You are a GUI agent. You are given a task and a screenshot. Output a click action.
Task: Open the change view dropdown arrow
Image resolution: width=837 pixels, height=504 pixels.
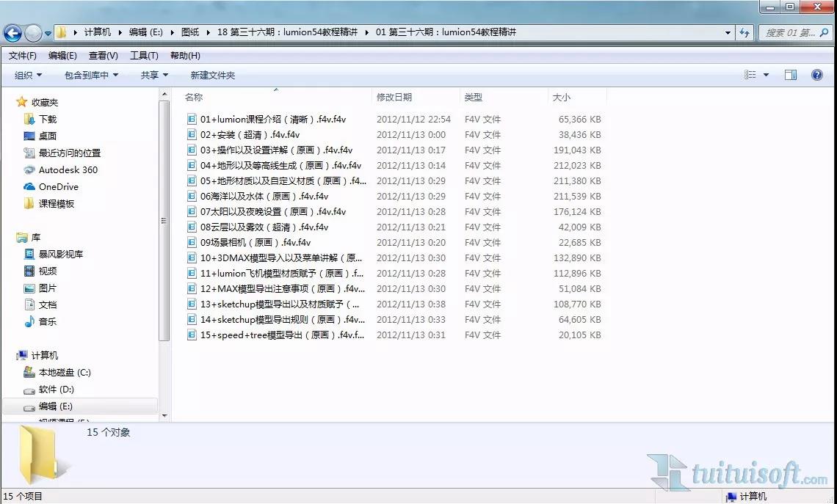point(766,75)
